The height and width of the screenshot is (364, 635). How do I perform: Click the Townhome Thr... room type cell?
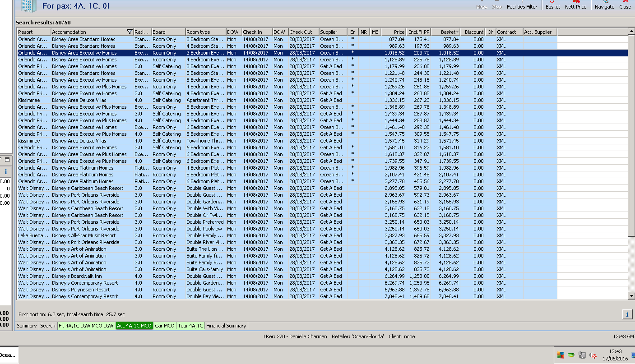205,141
